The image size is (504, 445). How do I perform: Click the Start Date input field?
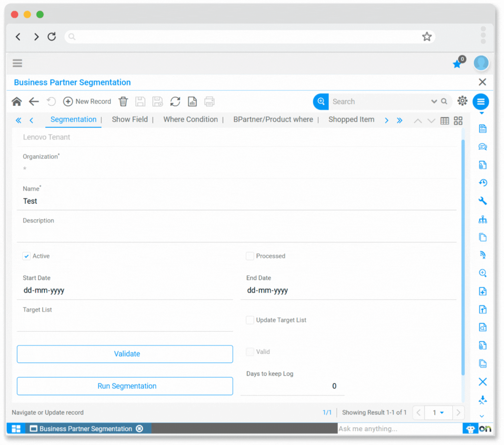[x=125, y=290]
